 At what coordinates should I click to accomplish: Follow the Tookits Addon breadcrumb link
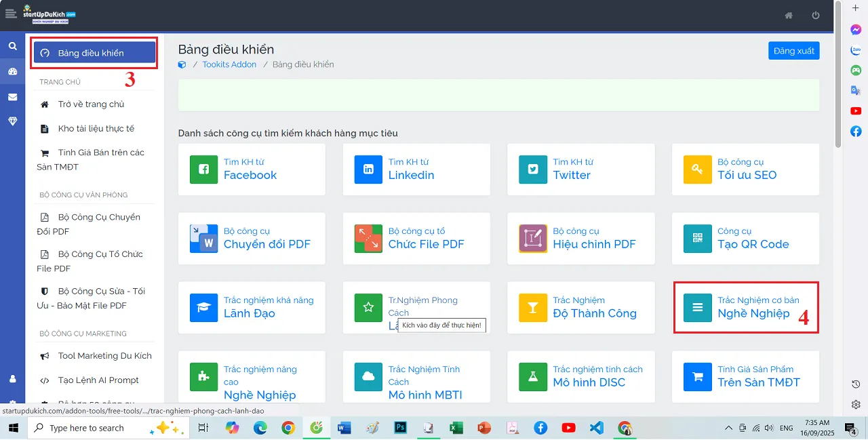(229, 64)
